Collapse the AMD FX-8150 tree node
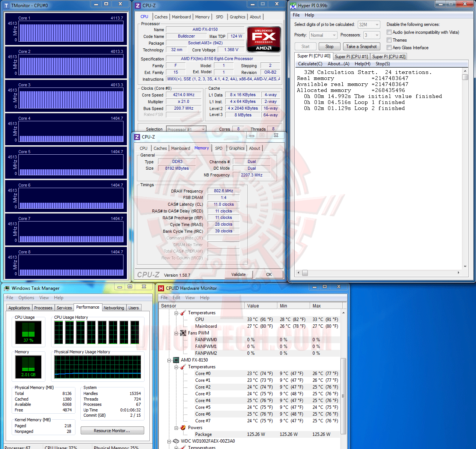Viewport: 476px width, 449px height. 169,360
